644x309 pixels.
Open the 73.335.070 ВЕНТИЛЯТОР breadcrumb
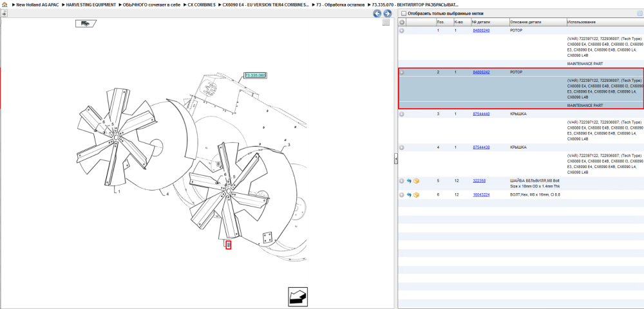(415, 5)
